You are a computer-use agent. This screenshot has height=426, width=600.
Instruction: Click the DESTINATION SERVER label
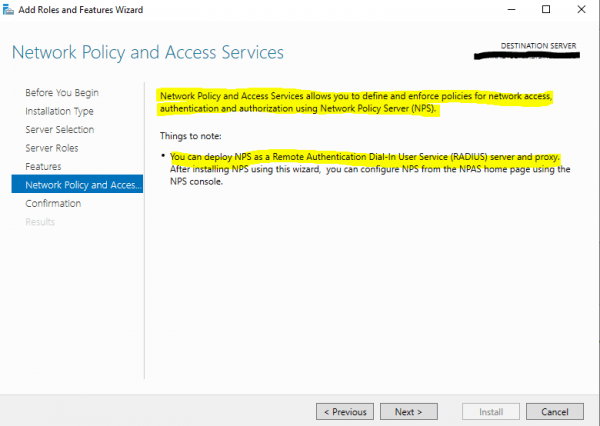[538, 46]
